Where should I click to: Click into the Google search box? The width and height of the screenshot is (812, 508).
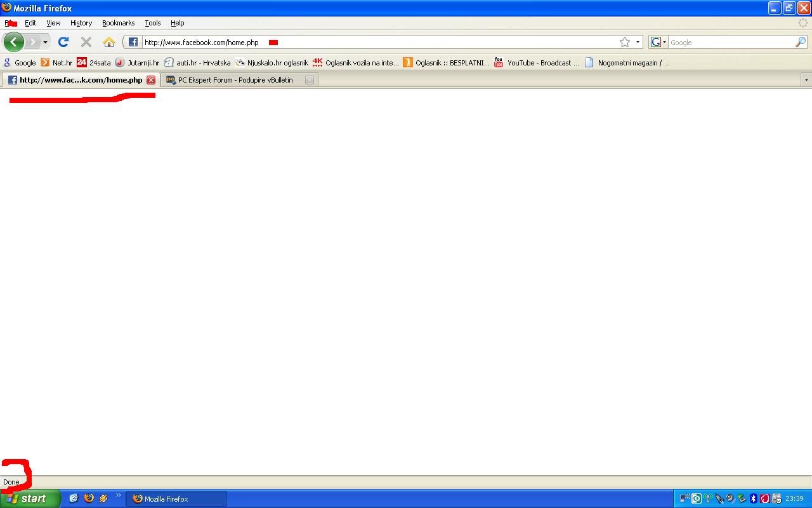click(731, 43)
